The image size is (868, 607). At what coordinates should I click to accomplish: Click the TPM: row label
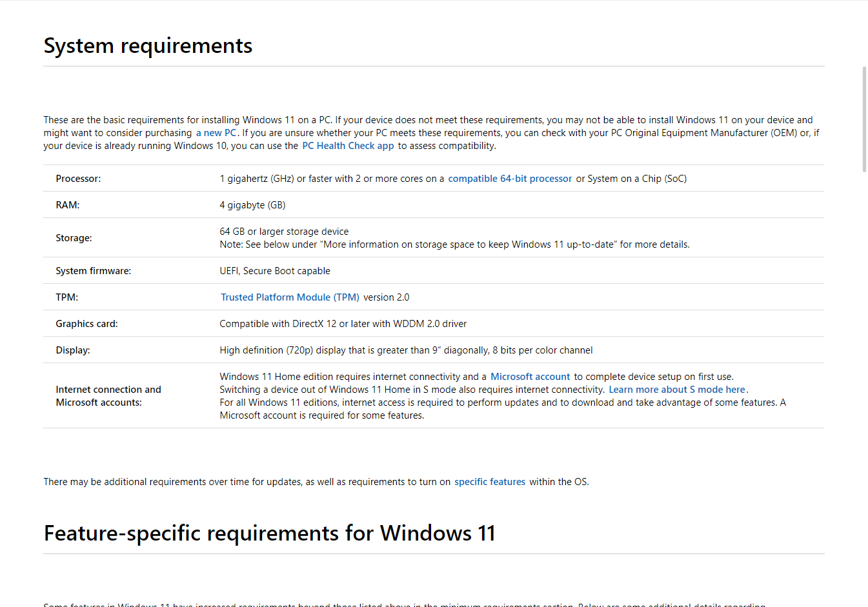point(66,297)
